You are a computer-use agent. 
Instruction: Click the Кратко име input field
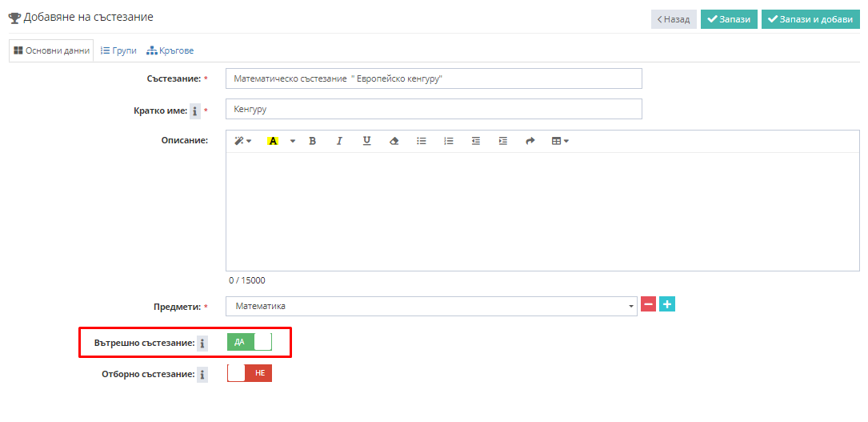coord(434,109)
